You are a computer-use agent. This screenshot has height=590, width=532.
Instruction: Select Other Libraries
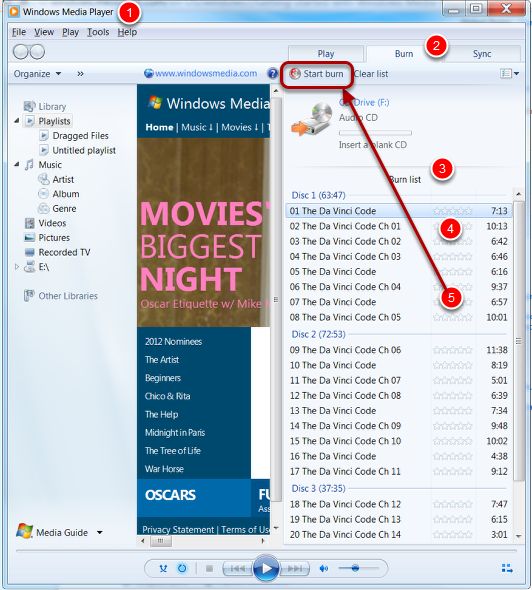click(x=68, y=296)
